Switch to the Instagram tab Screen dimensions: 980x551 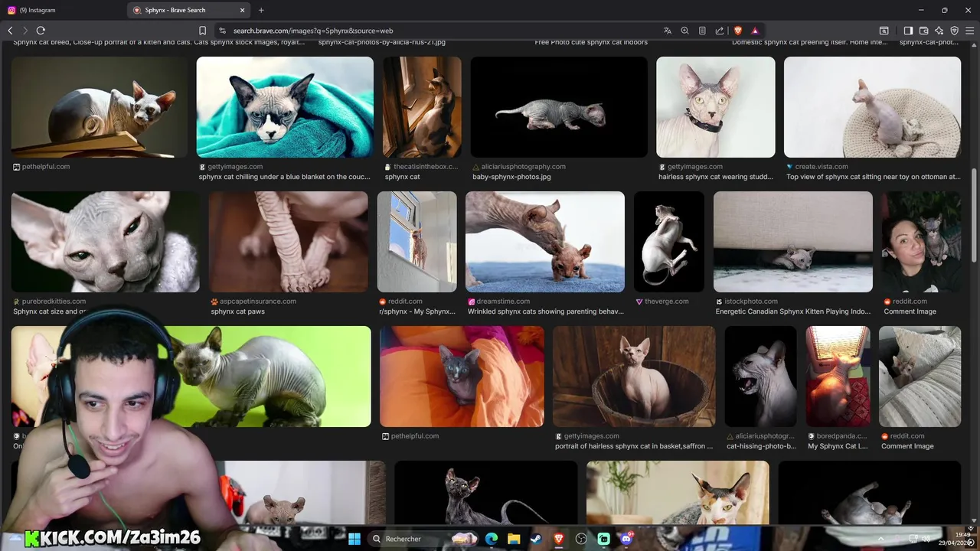[63, 10]
